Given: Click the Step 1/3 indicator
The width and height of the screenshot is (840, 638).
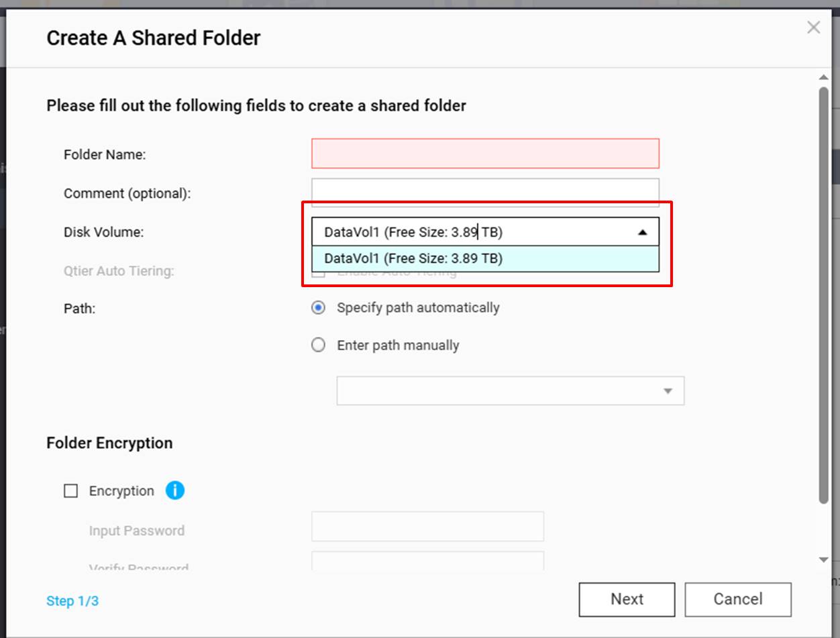Looking at the screenshot, I should 72,601.
